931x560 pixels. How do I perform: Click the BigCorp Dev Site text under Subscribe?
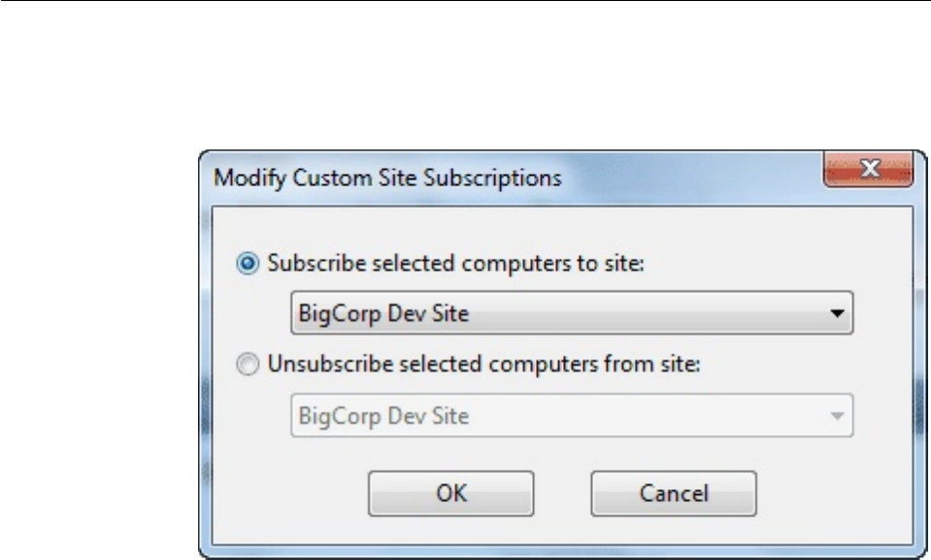tap(364, 314)
